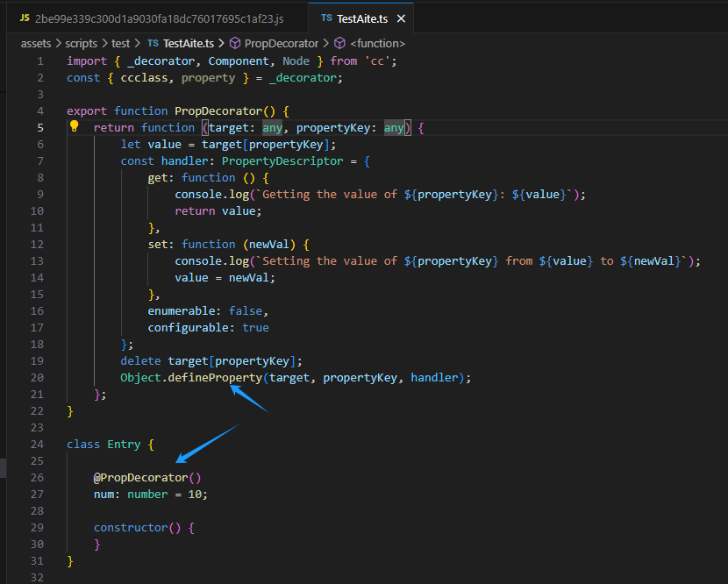Click the "@PropDecorator" decorator on line 26
This screenshot has width=728, height=584.
pyautogui.click(x=140, y=477)
